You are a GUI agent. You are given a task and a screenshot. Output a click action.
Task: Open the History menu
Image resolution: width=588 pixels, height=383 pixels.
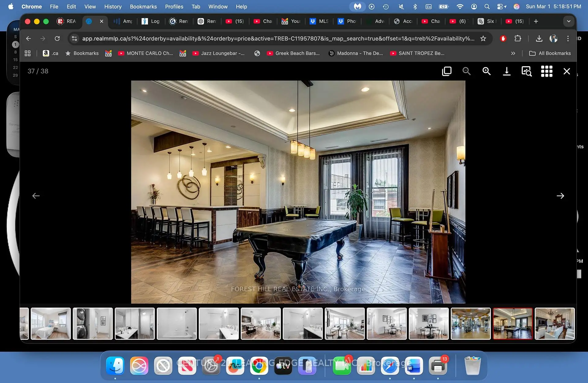113,6
